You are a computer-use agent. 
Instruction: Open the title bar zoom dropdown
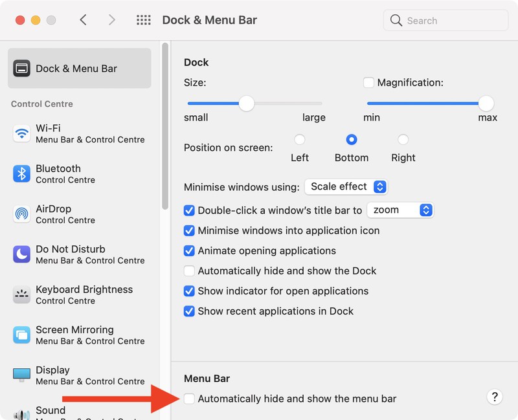pos(400,210)
